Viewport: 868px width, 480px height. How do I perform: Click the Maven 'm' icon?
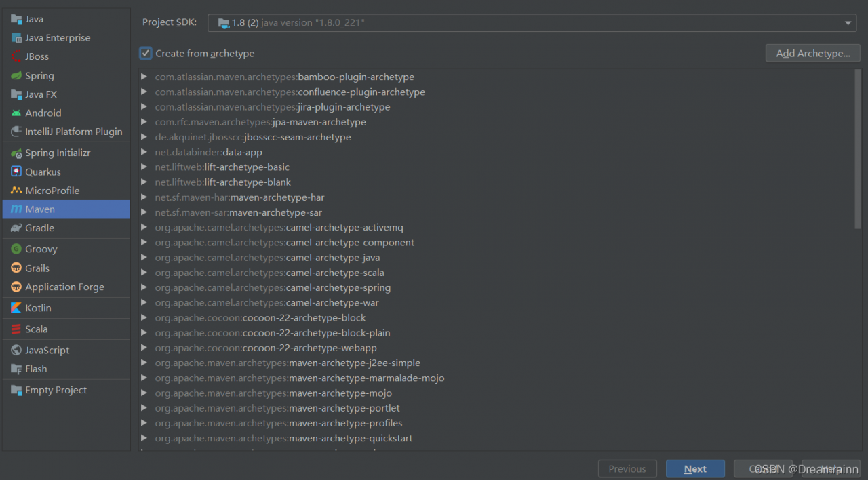click(x=16, y=209)
